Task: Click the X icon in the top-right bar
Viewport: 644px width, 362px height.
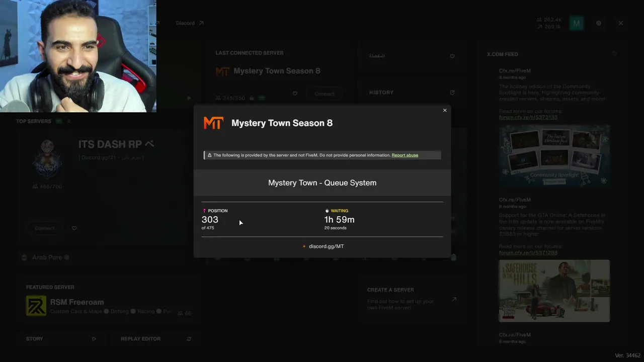Action: pyautogui.click(x=621, y=23)
